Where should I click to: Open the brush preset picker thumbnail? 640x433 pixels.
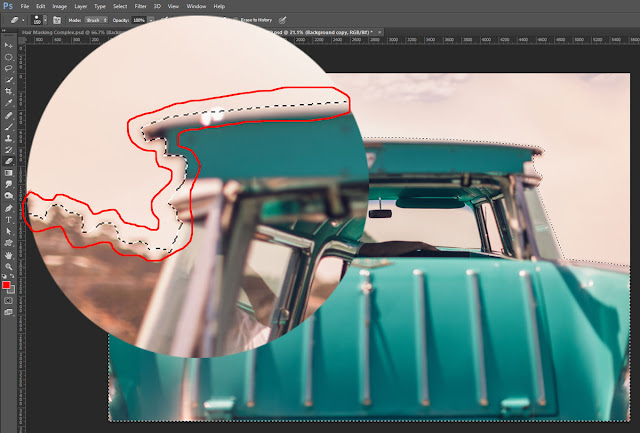coord(37,20)
